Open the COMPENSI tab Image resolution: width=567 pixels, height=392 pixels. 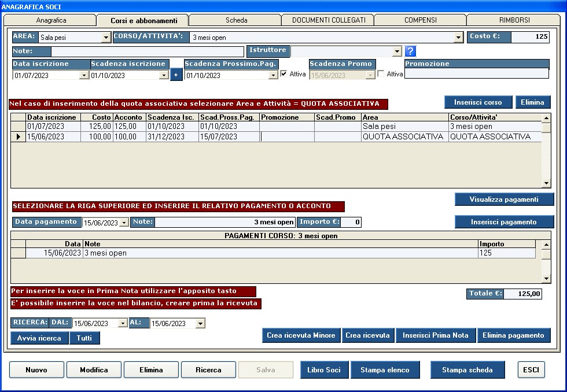421,20
